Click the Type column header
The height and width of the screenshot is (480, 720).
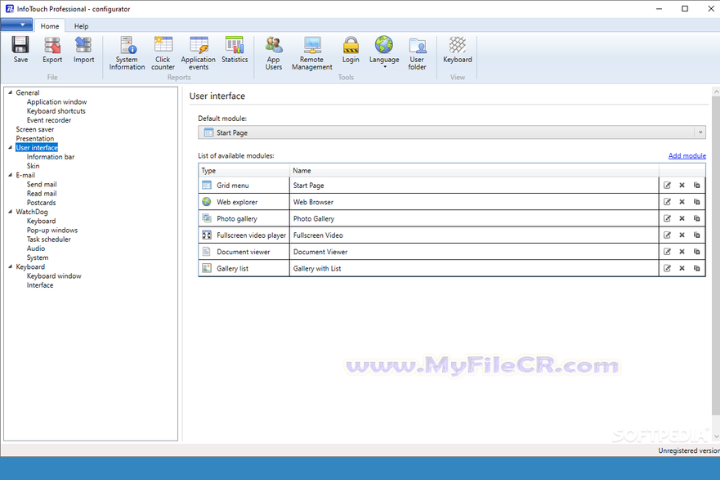244,170
